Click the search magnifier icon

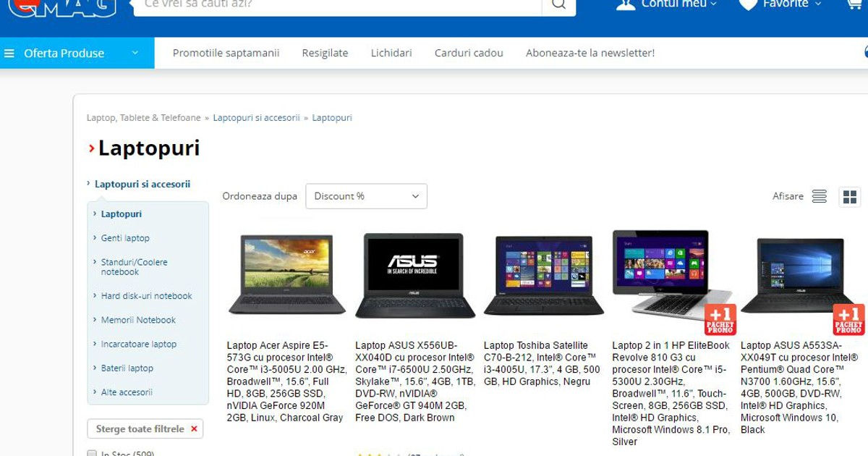(x=558, y=4)
